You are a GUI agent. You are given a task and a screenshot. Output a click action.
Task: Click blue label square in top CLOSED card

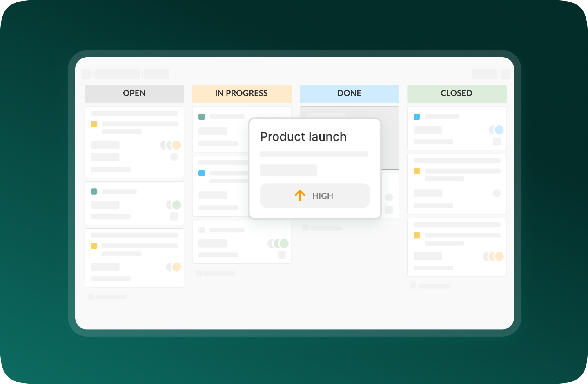coord(416,117)
